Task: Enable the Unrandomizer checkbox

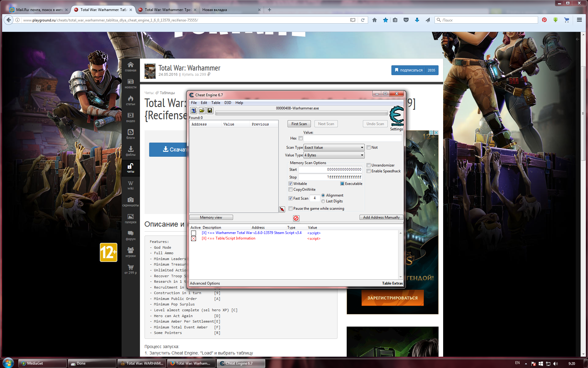Action: tap(368, 165)
